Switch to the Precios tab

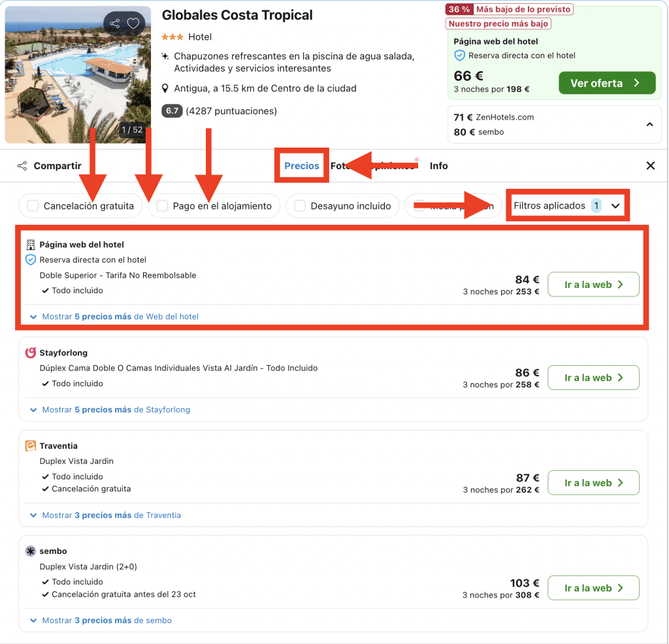[302, 166]
